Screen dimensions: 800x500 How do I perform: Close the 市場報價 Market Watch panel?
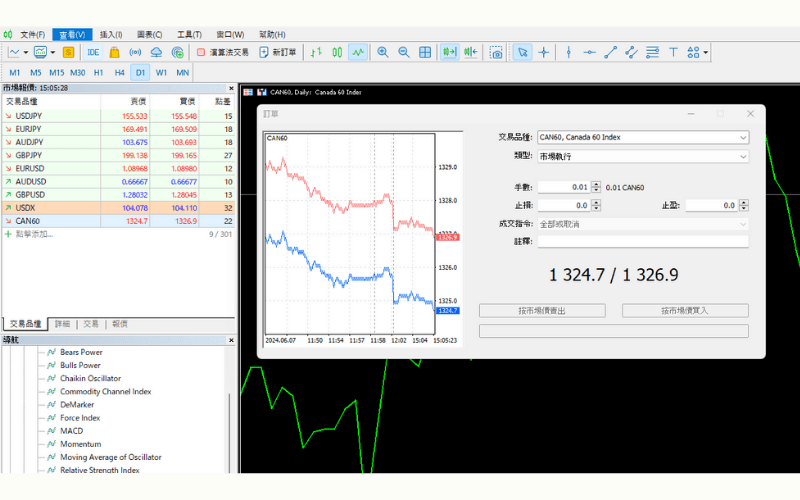click(x=231, y=88)
